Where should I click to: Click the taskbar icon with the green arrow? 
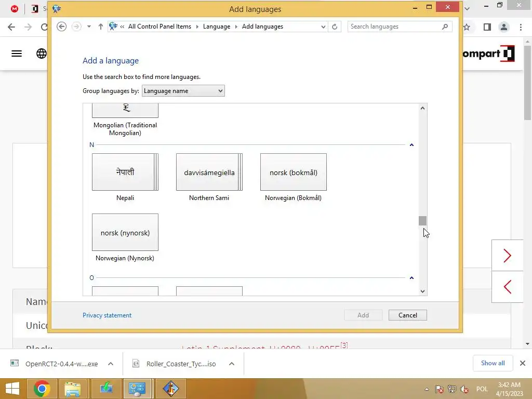106,389
